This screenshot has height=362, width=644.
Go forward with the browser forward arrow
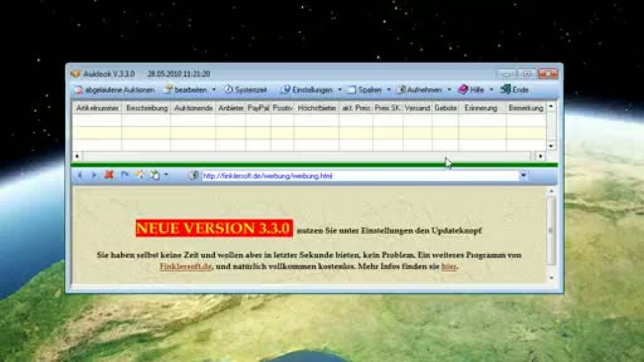tap(94, 175)
